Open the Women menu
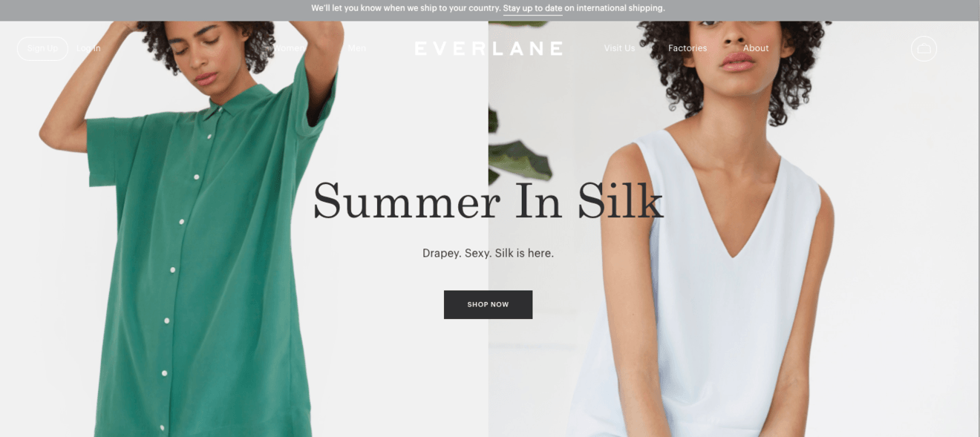Screen dimensions: 980x437 coord(289,48)
